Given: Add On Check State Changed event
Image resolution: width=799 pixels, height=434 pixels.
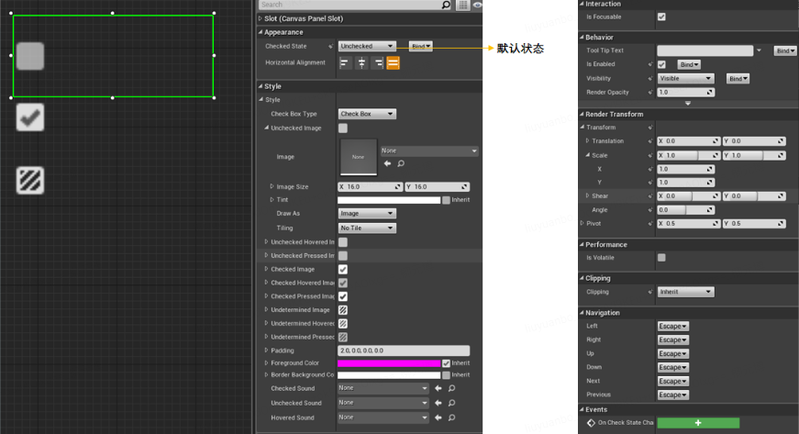Looking at the screenshot, I should (x=698, y=423).
